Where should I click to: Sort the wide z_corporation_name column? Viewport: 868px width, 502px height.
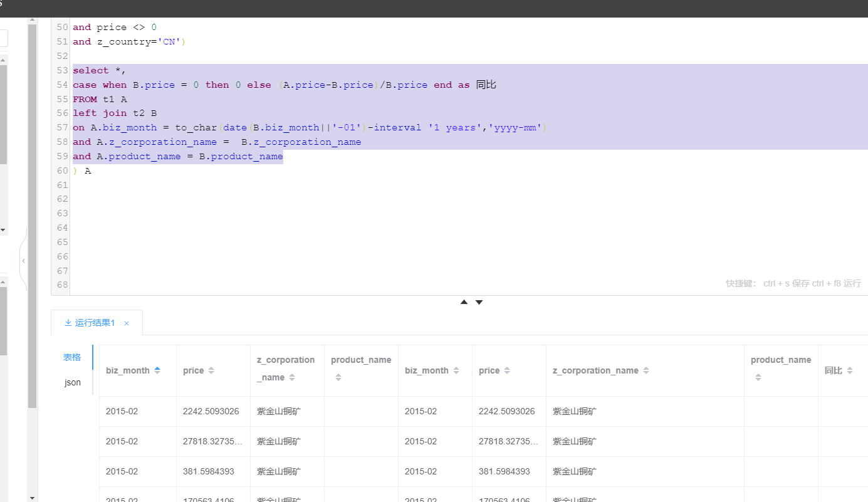pyautogui.click(x=646, y=370)
